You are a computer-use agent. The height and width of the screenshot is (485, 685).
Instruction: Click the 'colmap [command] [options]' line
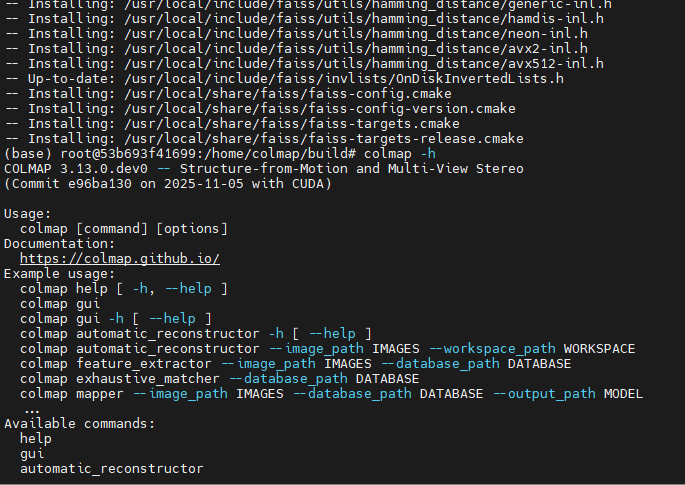coord(124,229)
